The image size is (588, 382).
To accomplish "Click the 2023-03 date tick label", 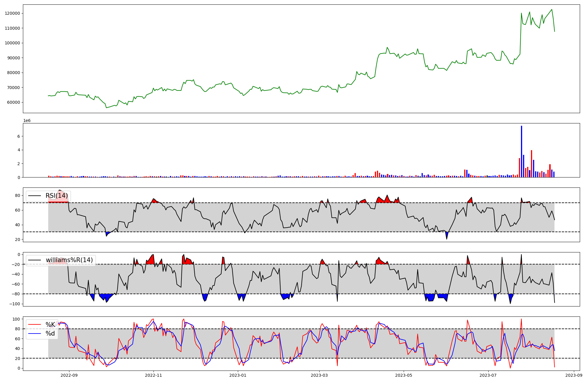I will click(319, 375).
